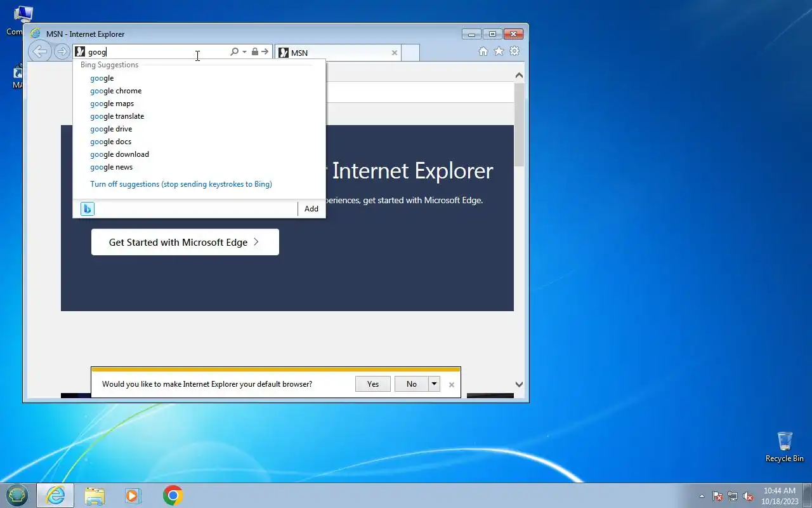This screenshot has height=508, width=812.
Task: Open a new blank tab
Action: (x=410, y=53)
